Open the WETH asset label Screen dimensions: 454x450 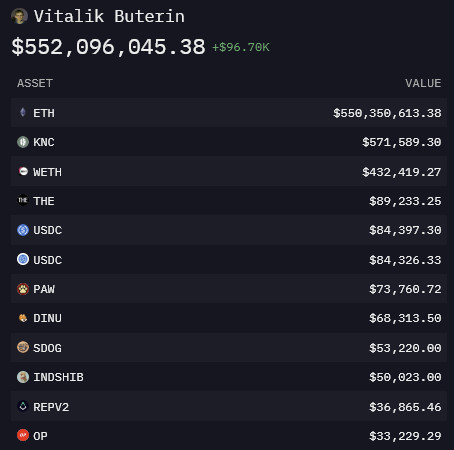click(x=47, y=172)
